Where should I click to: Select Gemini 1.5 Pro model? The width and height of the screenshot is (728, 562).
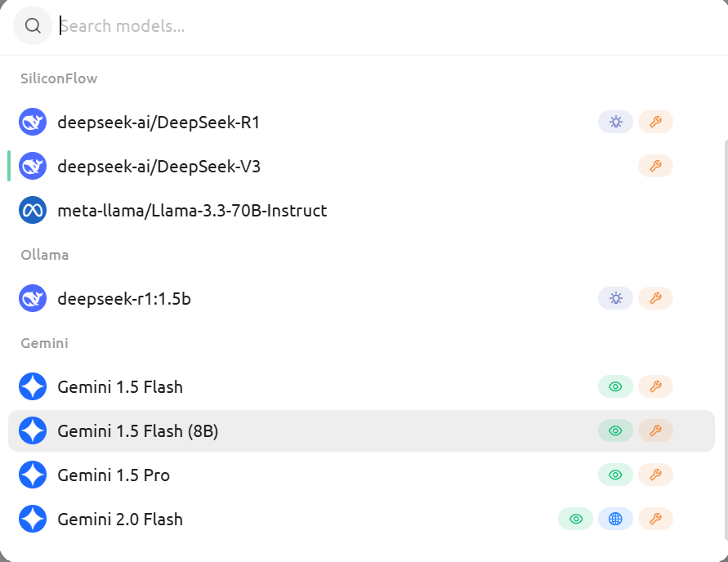pyautogui.click(x=361, y=475)
